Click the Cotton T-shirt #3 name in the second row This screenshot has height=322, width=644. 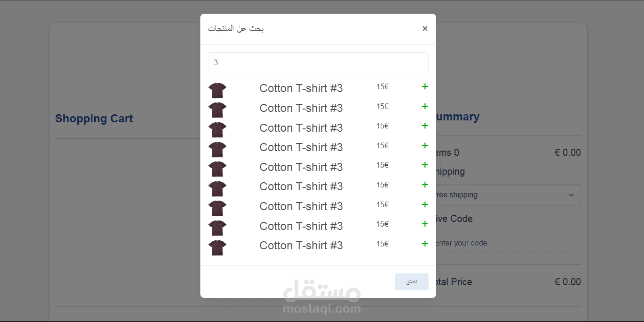click(x=301, y=108)
